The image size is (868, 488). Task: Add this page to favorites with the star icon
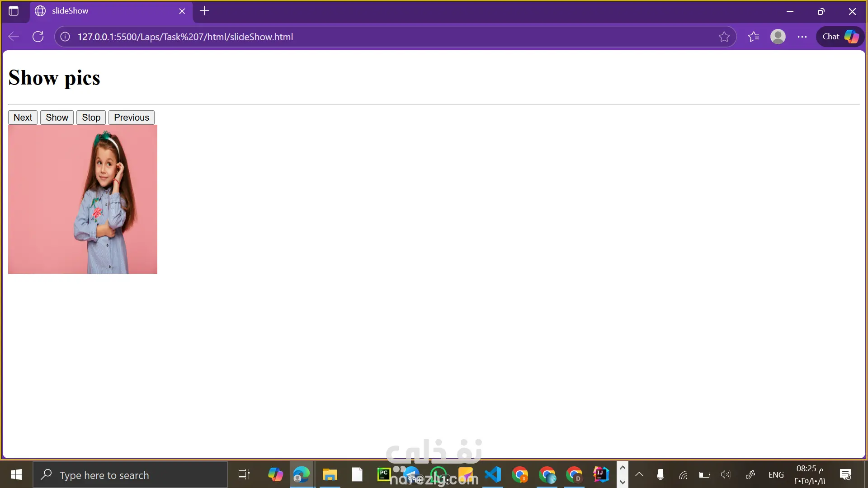pyautogui.click(x=724, y=37)
